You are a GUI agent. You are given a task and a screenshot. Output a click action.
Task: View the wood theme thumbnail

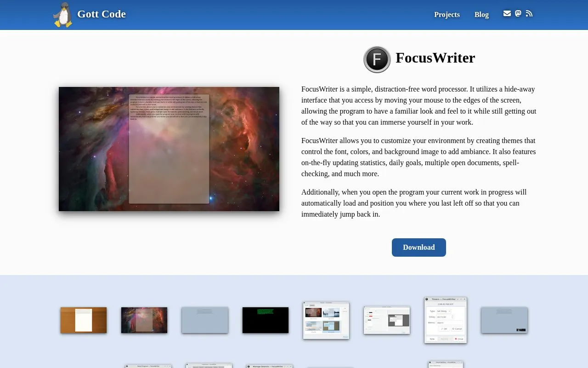pyautogui.click(x=84, y=320)
